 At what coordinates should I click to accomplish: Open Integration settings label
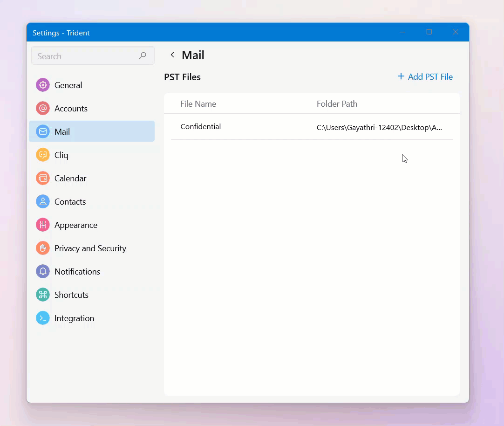coord(74,319)
